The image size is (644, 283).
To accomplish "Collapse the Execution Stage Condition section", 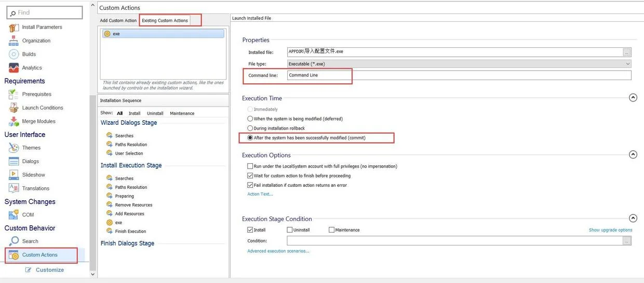I will click(x=633, y=218).
